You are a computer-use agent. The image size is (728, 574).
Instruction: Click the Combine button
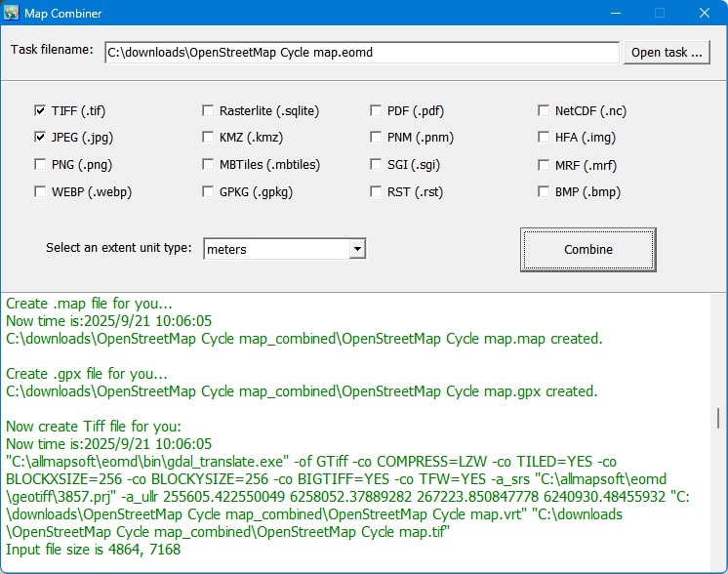tap(587, 250)
